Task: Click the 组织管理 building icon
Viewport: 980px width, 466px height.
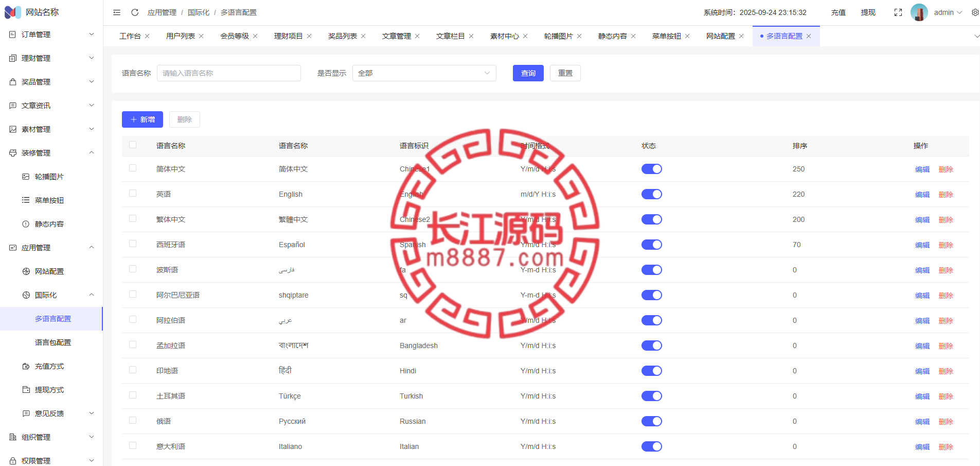Action: coord(13,437)
